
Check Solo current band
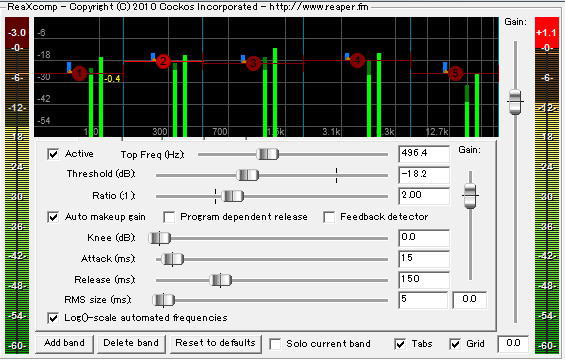point(275,344)
